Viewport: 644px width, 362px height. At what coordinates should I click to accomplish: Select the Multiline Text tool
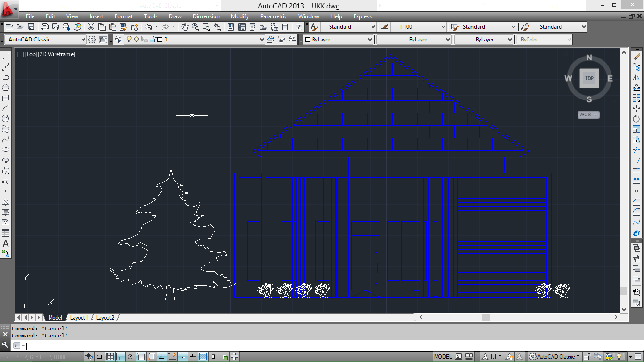coord(6,244)
